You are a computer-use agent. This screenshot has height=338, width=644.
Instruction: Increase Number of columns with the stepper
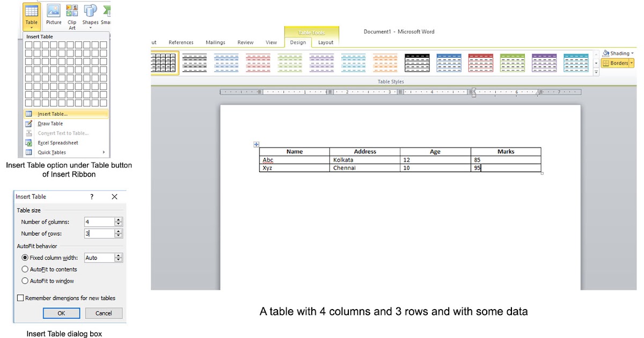point(118,219)
